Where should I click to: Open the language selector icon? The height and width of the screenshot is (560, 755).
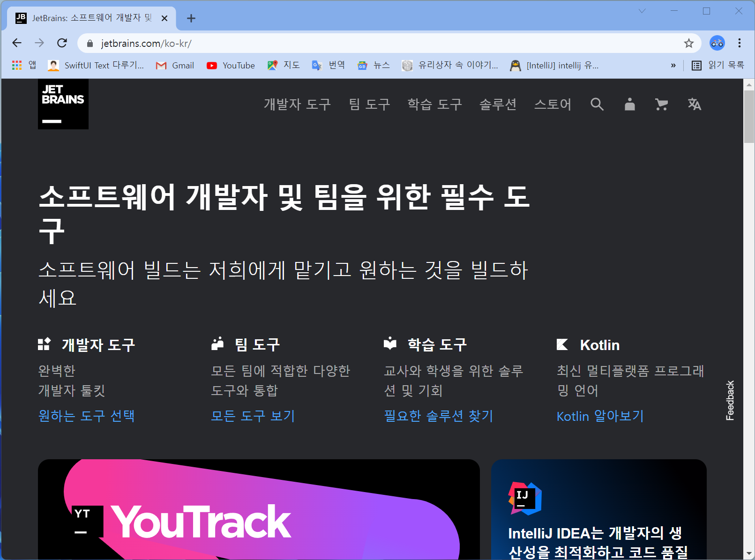pos(694,104)
